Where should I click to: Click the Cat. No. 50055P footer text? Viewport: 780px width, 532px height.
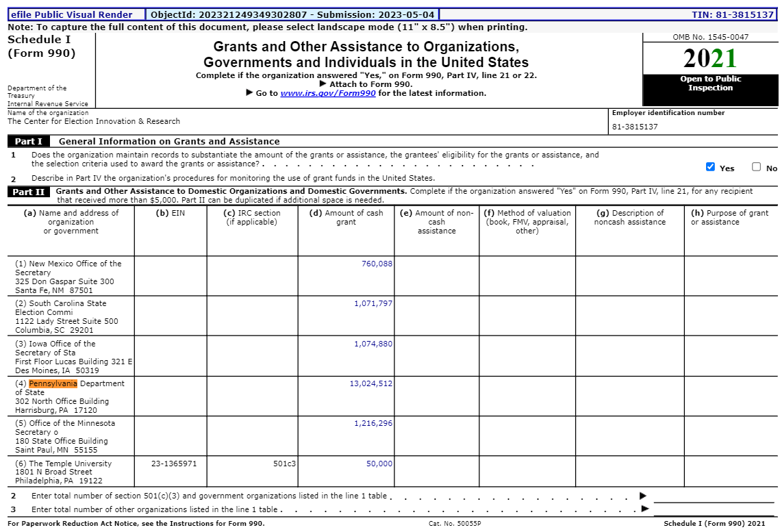(x=455, y=524)
